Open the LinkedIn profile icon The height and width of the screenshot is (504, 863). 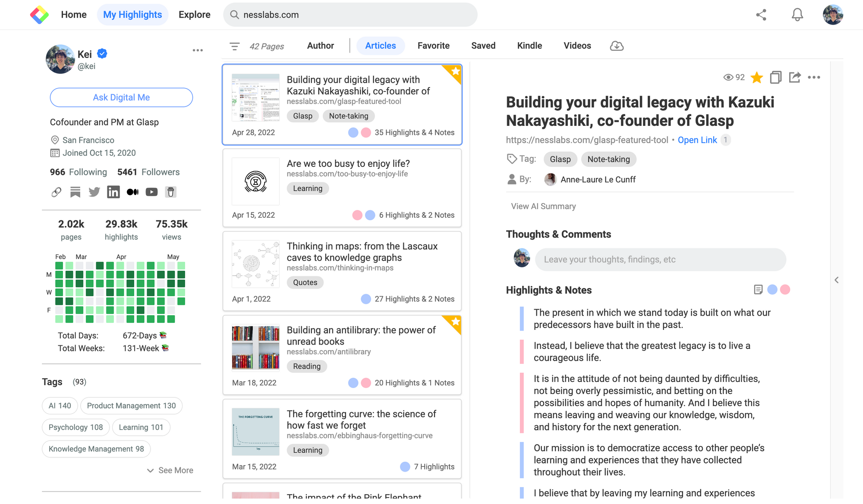pos(113,192)
